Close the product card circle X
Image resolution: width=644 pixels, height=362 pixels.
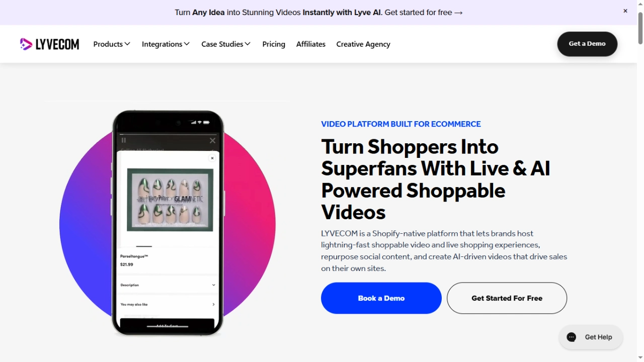point(212,158)
